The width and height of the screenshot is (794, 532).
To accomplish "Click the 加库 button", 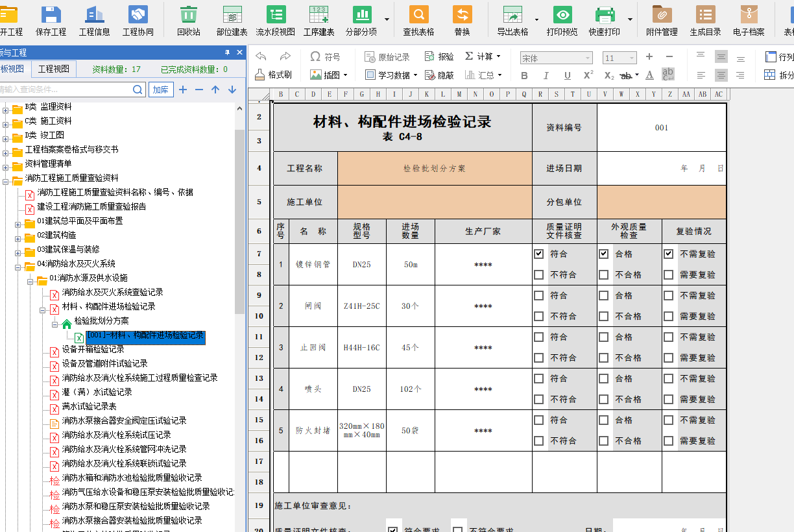I will (x=160, y=90).
